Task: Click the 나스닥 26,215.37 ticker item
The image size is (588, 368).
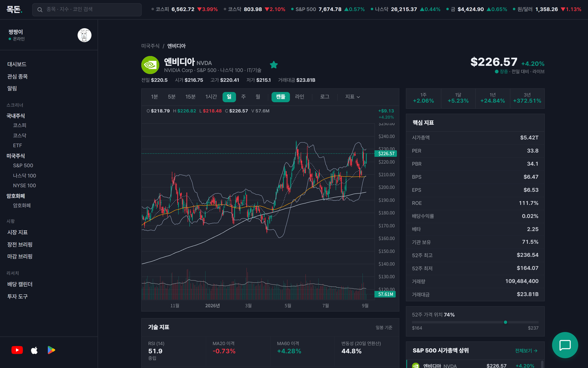Action: [405, 9]
